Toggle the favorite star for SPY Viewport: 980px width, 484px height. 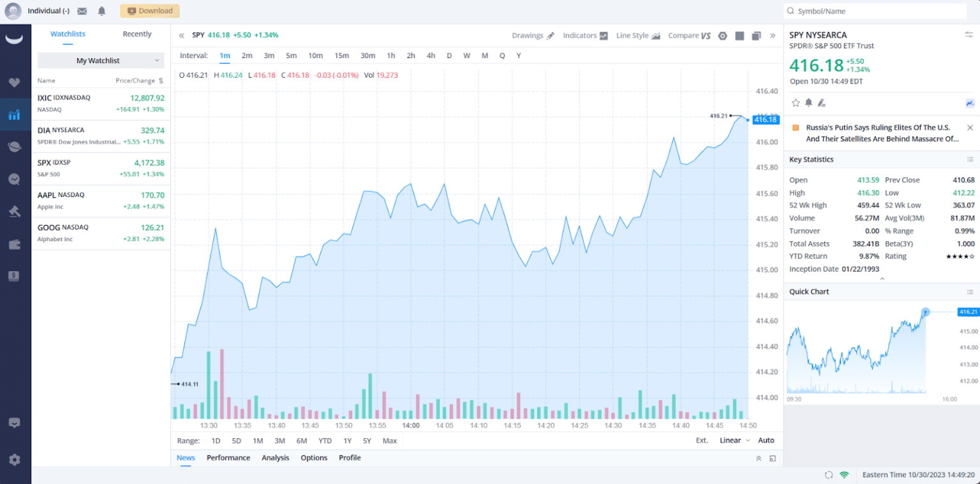795,102
